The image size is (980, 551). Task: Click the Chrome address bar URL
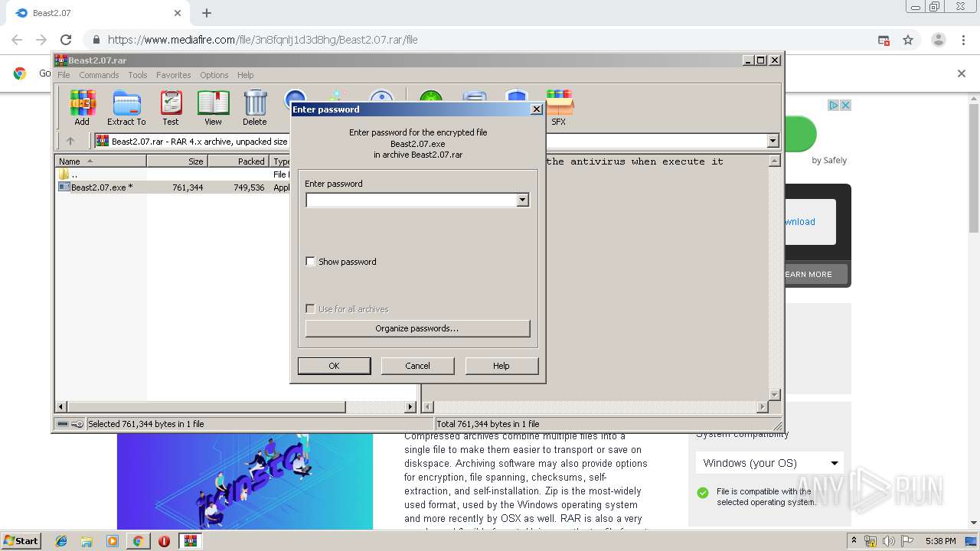click(263, 40)
